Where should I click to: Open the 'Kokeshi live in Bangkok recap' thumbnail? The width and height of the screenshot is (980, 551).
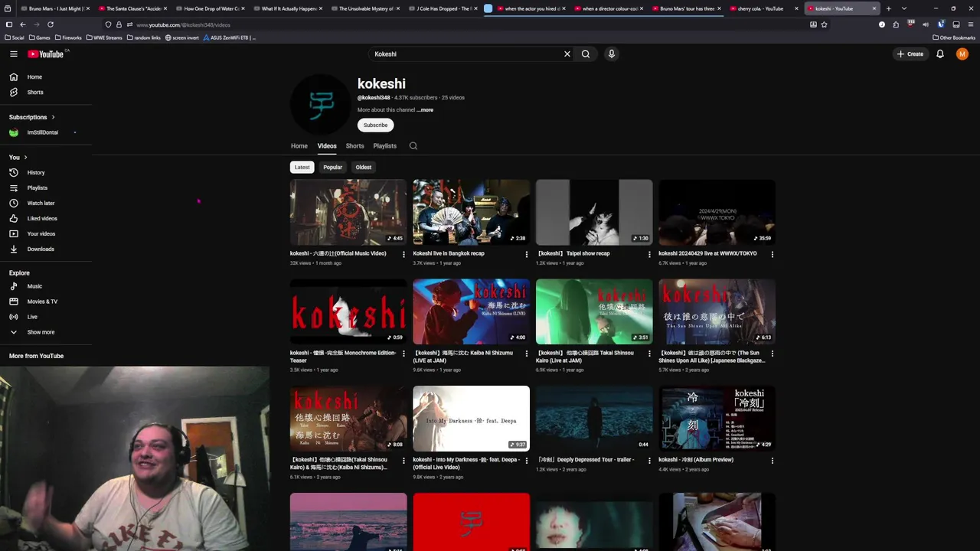471,212
